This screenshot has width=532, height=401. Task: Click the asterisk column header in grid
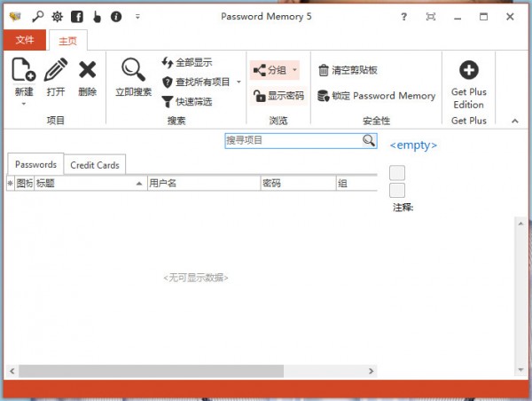[x=10, y=184]
